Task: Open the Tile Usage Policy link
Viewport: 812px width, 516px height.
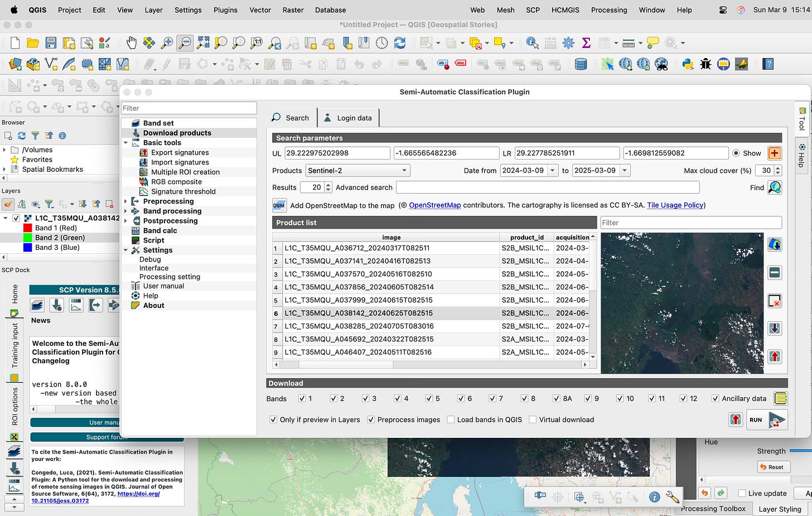Action: point(675,205)
